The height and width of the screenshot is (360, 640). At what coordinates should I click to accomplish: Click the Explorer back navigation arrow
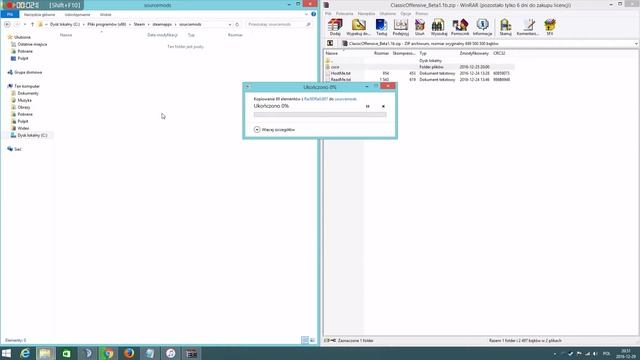[x=7, y=24]
